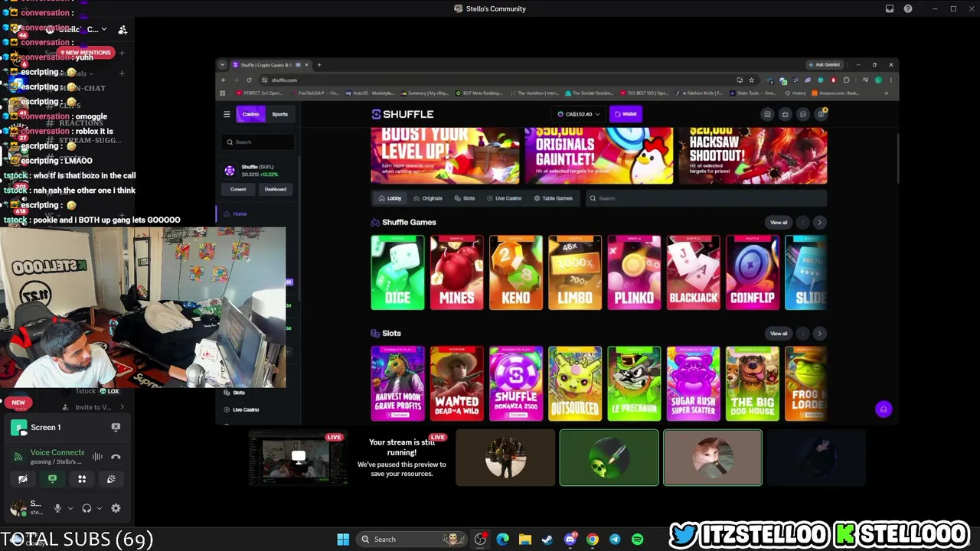Viewport: 980px width, 551px height.
Task: Open the Wallet button
Action: [x=626, y=114]
